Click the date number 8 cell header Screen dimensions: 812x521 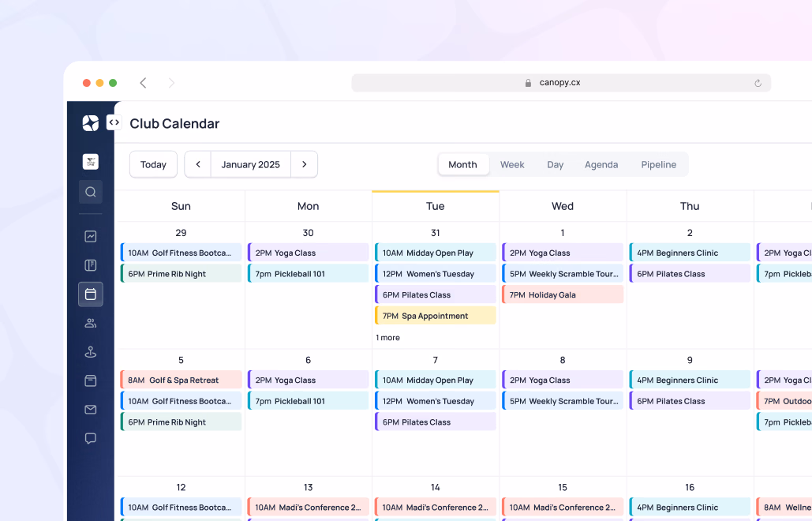(563, 360)
